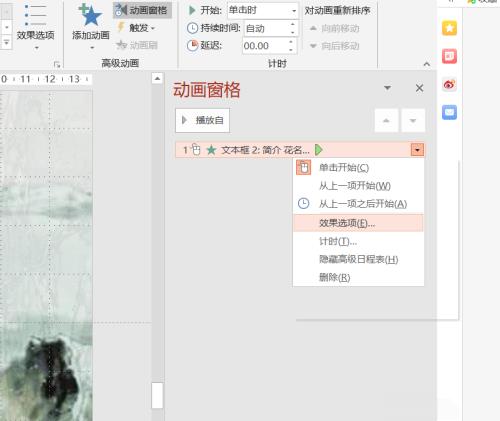Viewport: 500px width, 421px height.
Task: Collapse the ribbon with the chevron
Action: (427, 64)
